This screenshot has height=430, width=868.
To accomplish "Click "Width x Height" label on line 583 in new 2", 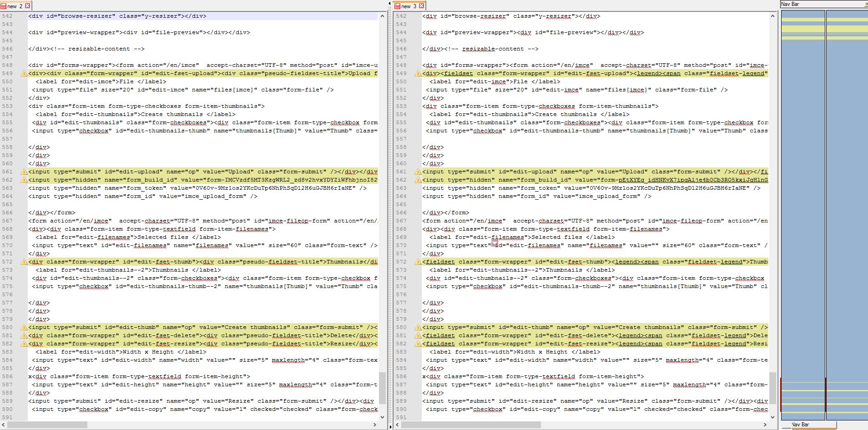I will tap(148, 352).
